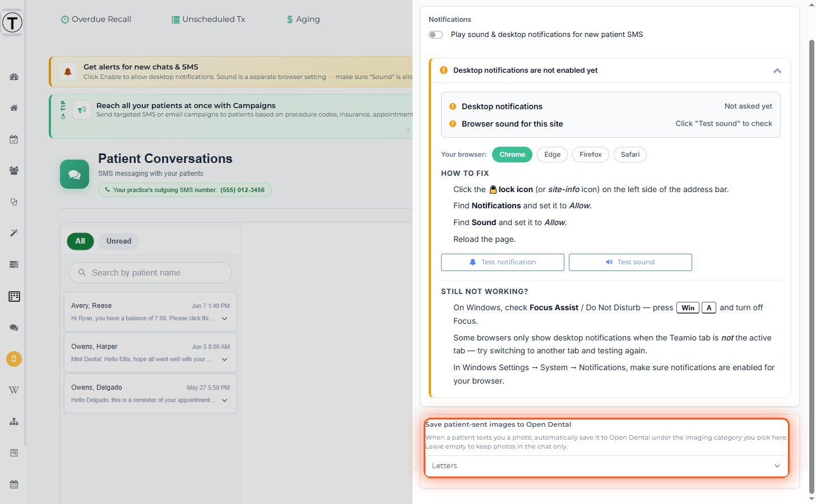The image size is (816, 504).
Task: Select the Edge browser option
Action: tap(552, 155)
